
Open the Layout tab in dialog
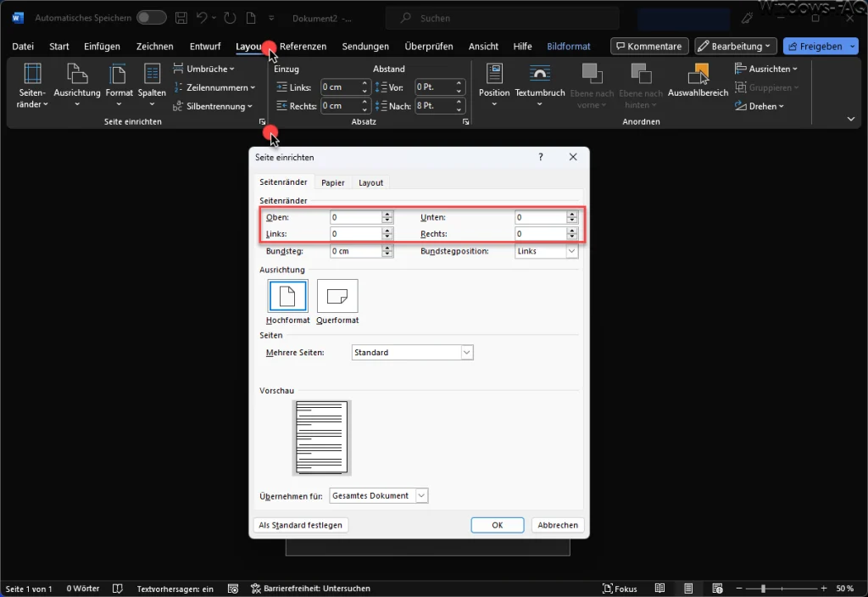click(x=371, y=183)
